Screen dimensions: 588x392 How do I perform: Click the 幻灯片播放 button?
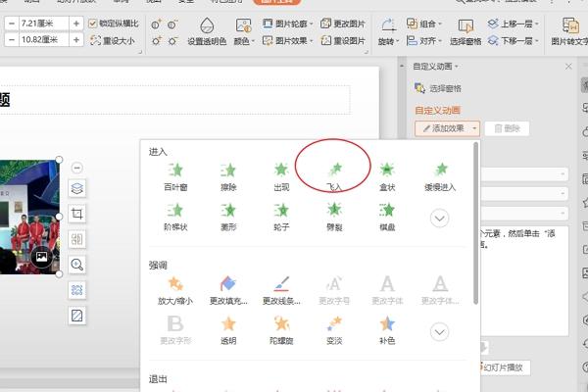click(504, 367)
